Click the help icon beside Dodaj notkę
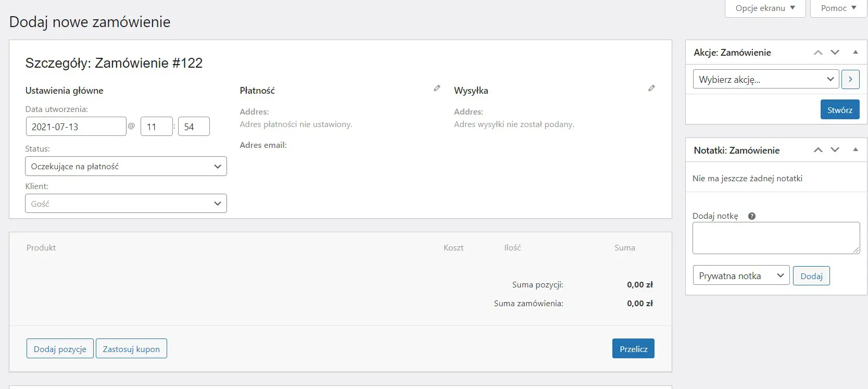 click(x=751, y=216)
